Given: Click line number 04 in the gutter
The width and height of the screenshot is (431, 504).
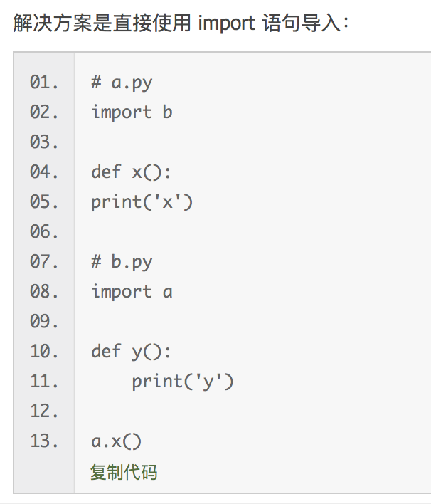Looking at the screenshot, I should [x=44, y=172].
